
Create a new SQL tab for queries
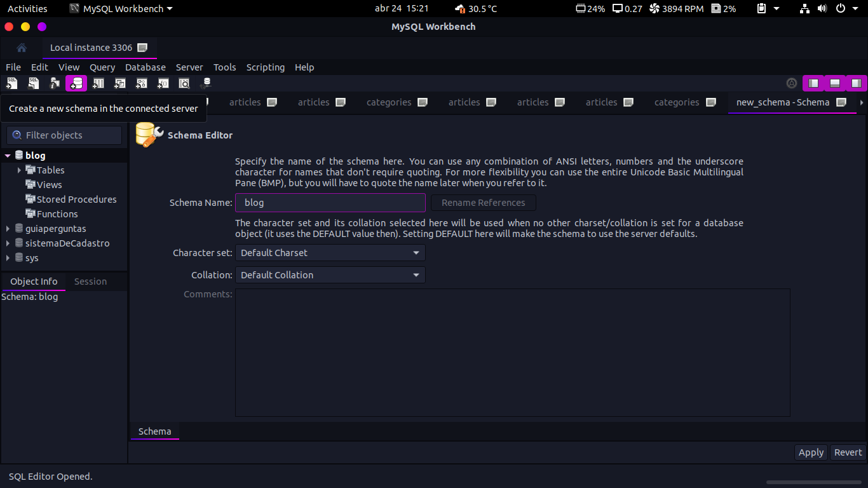click(x=12, y=83)
